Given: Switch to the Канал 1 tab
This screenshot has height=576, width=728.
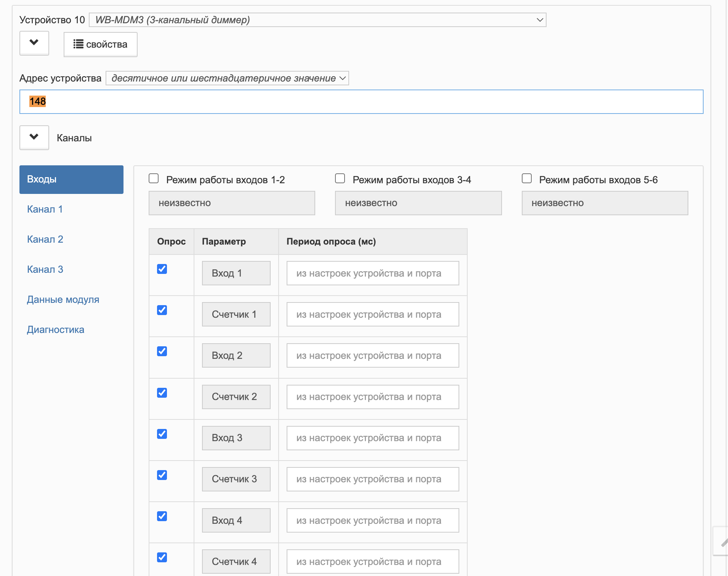Looking at the screenshot, I should [45, 209].
